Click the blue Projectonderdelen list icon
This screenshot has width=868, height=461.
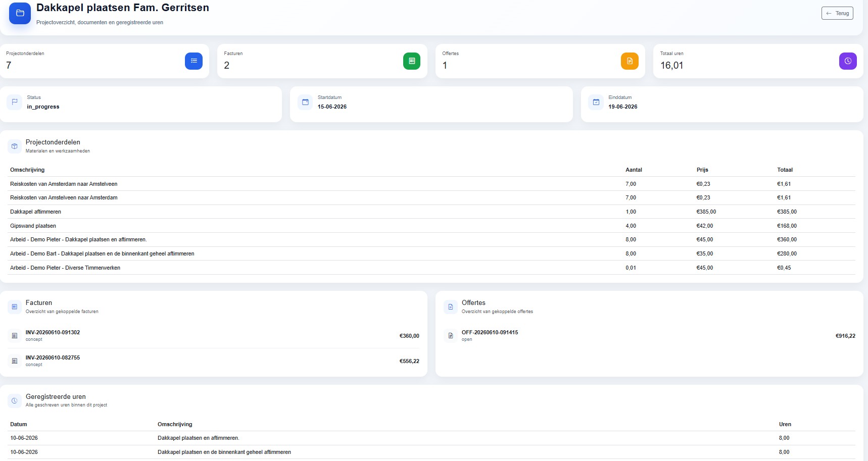(x=194, y=61)
